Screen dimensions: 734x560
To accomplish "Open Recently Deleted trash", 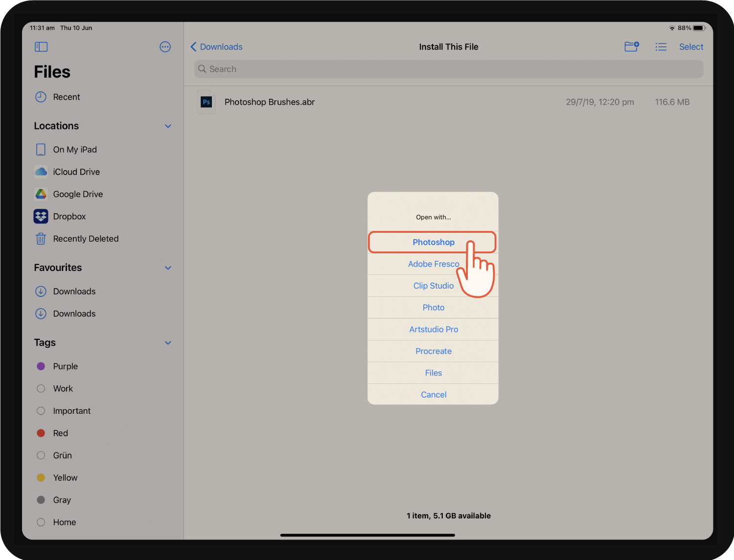I will tap(76, 239).
